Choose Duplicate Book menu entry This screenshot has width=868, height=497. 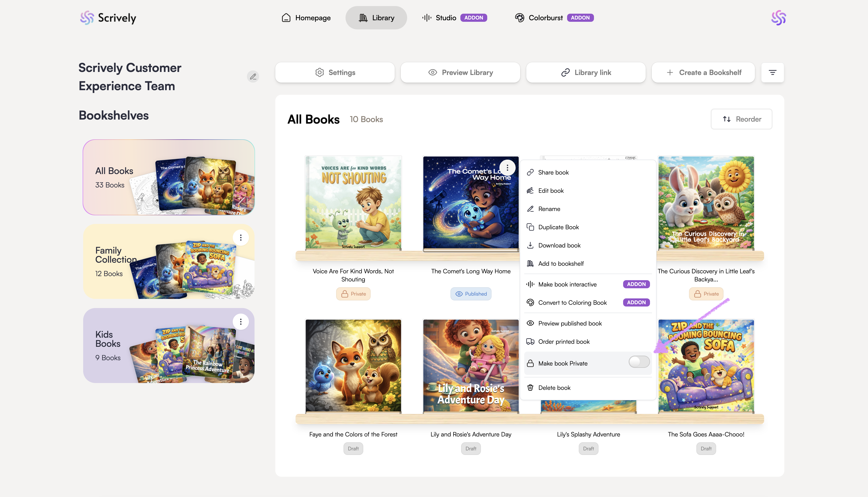point(558,227)
